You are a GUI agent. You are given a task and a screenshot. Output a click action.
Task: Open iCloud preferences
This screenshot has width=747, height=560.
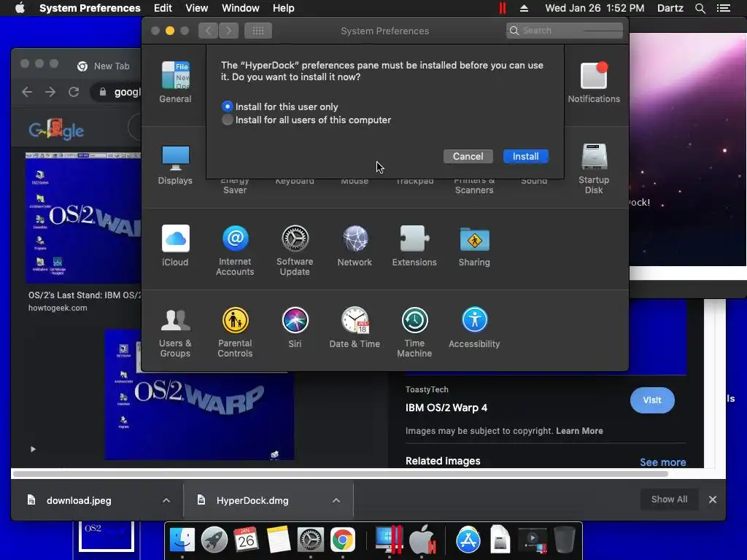click(x=175, y=246)
